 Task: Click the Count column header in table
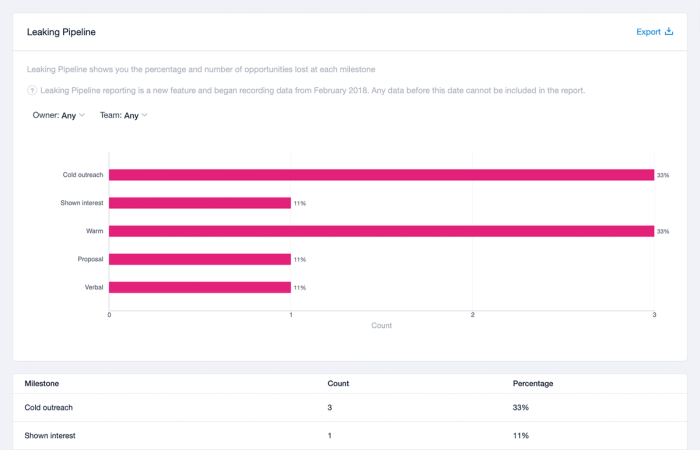tap(338, 383)
